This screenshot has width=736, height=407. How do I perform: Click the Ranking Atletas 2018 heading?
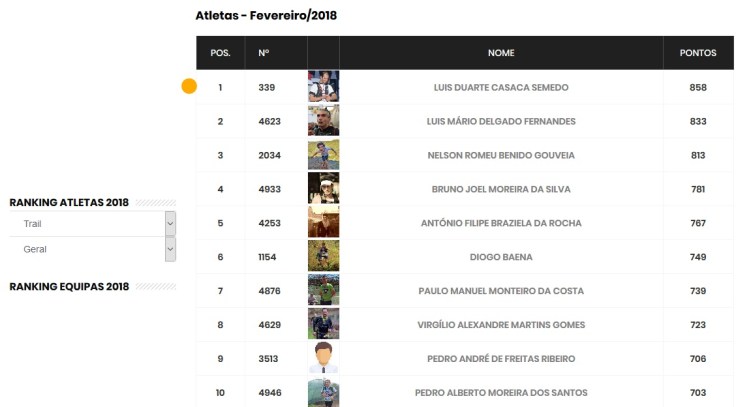[69, 202]
